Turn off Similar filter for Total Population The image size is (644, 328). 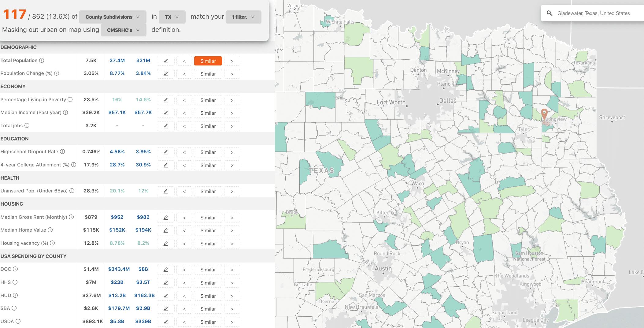pos(208,61)
